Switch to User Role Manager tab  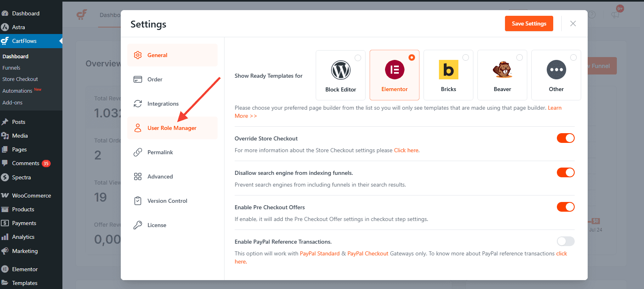tap(172, 128)
